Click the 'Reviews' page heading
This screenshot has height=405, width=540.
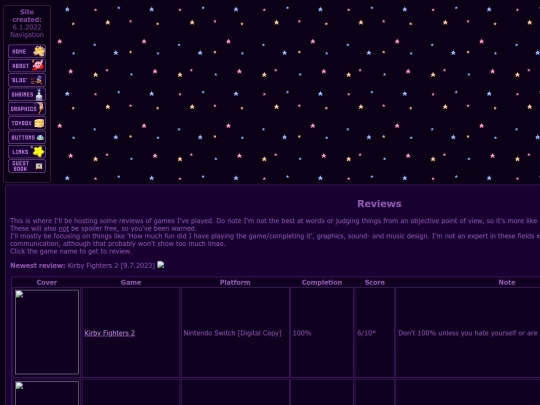(379, 204)
